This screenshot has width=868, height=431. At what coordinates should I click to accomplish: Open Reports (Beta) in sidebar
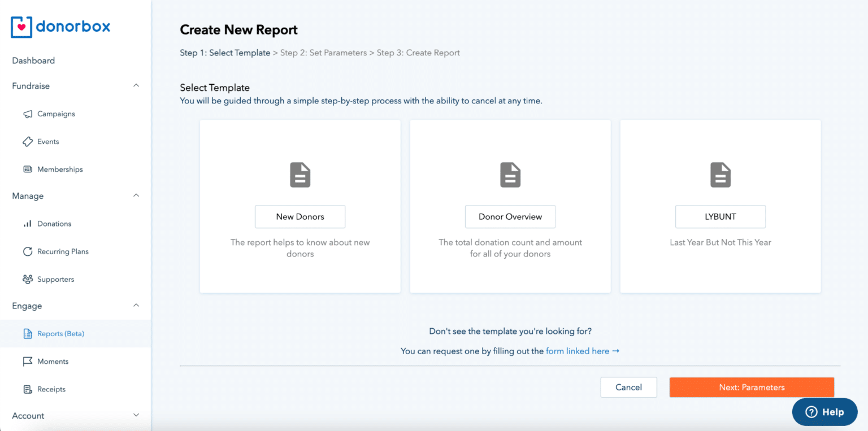coord(60,334)
